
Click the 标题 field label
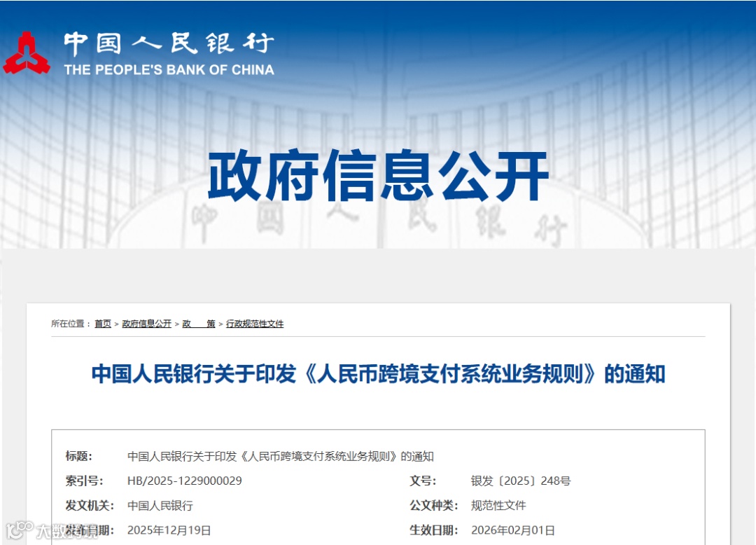point(78,456)
